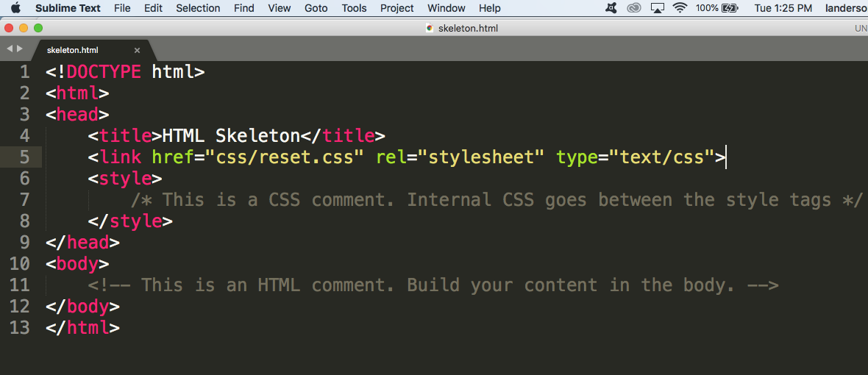The image size is (868, 375).
Task: Open the Goto menu
Action: click(316, 8)
